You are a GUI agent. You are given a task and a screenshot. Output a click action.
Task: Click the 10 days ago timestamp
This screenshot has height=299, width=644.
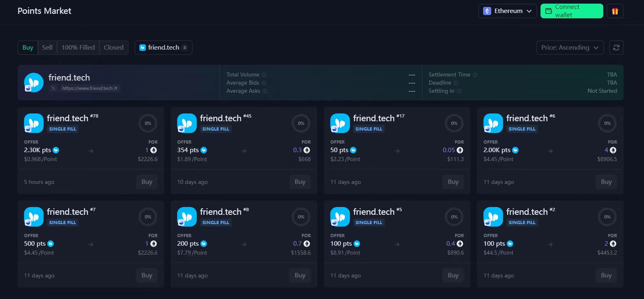coord(192,182)
